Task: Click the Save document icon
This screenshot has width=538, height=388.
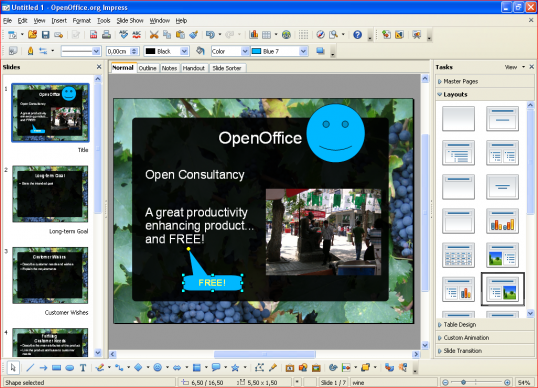Action: tap(46, 34)
